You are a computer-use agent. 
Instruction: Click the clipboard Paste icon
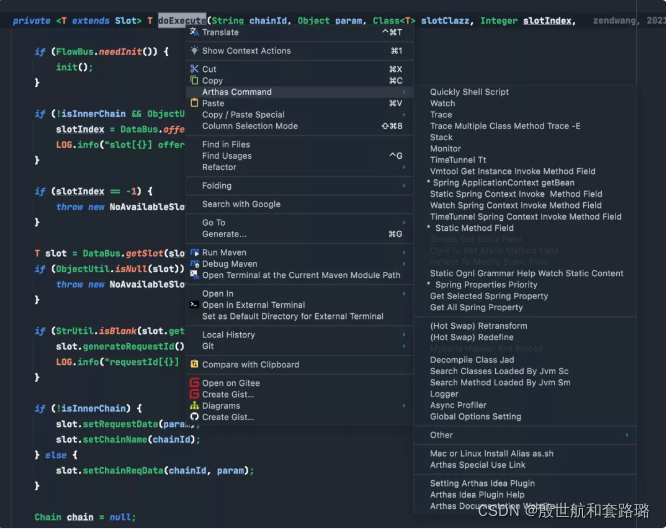pos(194,103)
